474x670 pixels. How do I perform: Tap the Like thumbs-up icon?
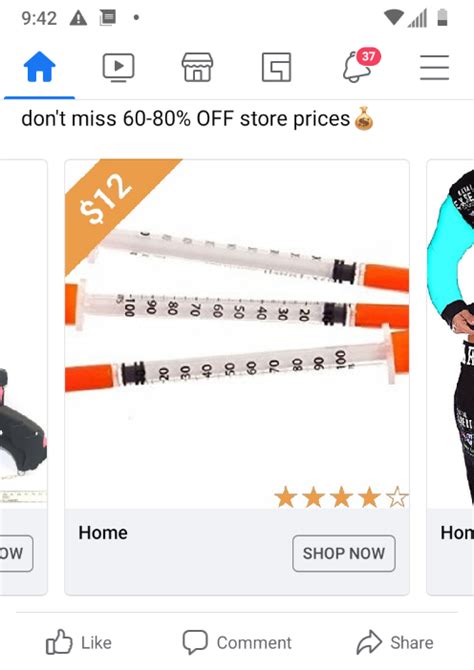point(59,642)
